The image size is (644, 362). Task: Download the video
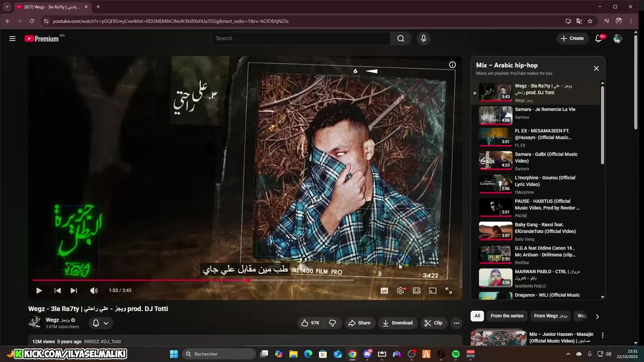[x=397, y=323]
